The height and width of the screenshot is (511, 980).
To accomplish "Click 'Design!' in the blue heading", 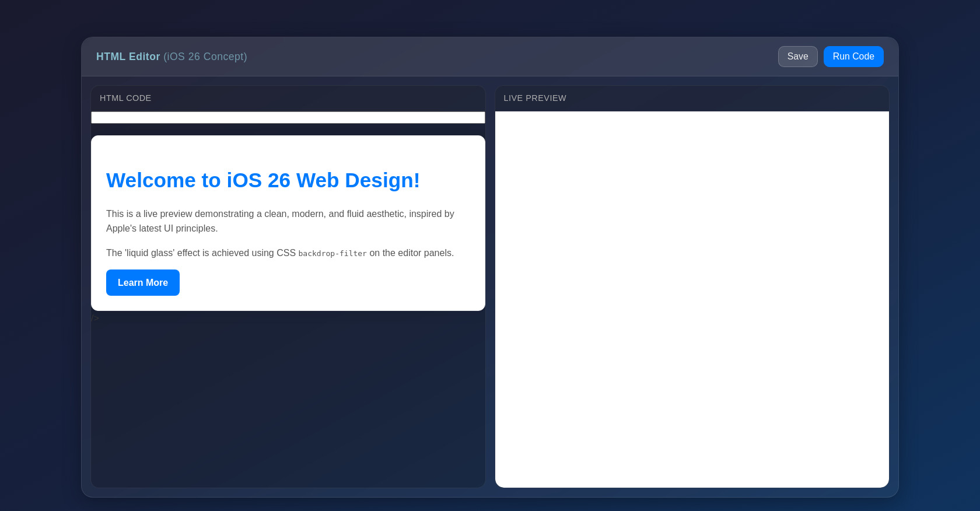I will (382, 181).
